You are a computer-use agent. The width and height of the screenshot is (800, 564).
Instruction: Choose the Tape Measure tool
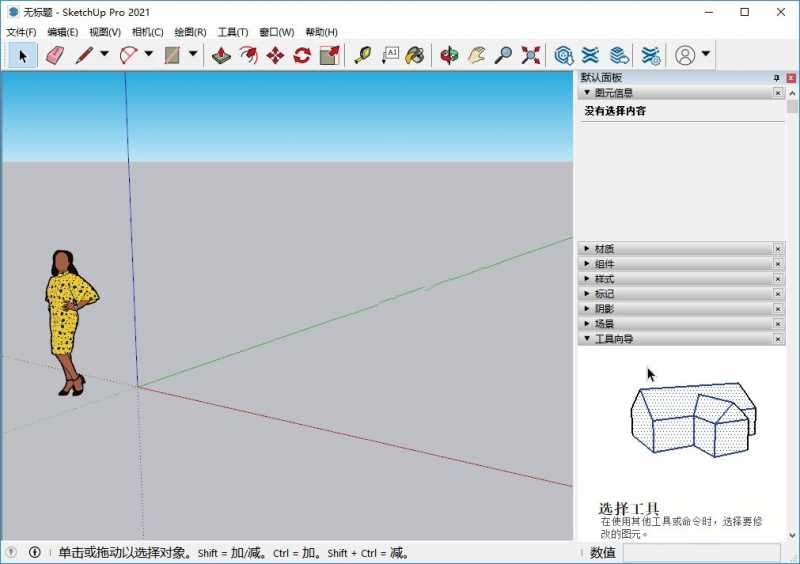(363, 55)
